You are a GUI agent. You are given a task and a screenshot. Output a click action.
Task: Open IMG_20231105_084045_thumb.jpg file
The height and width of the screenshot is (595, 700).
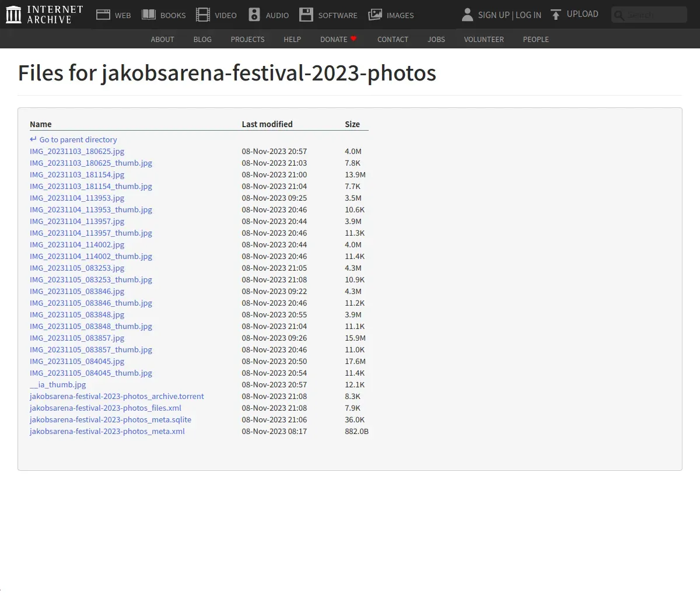tap(91, 373)
